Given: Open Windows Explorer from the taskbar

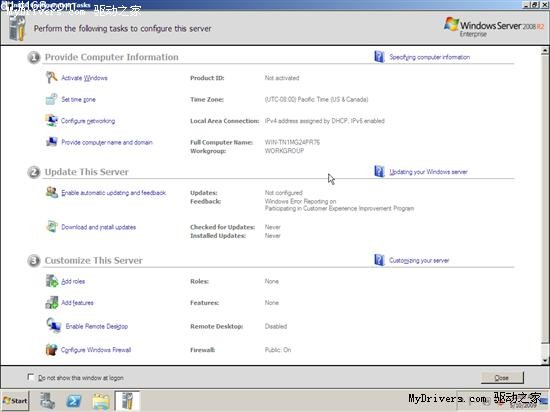Looking at the screenshot, I should pyautogui.click(x=101, y=401).
